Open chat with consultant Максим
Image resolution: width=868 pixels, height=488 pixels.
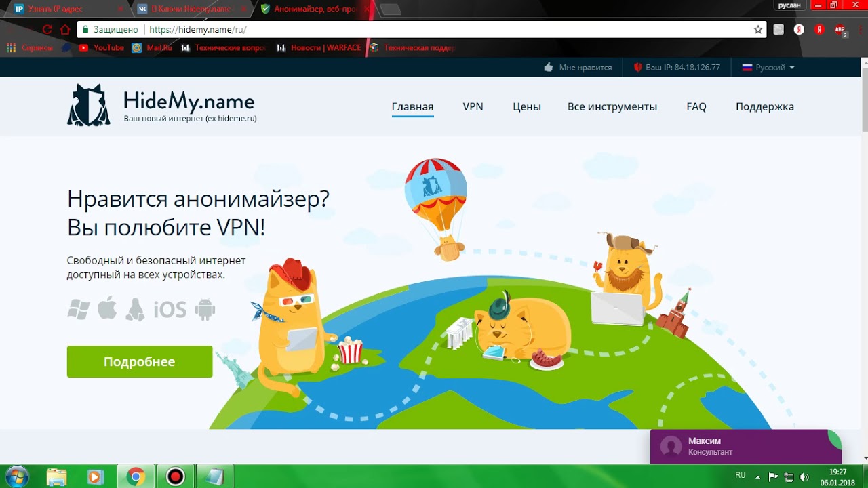[746, 446]
